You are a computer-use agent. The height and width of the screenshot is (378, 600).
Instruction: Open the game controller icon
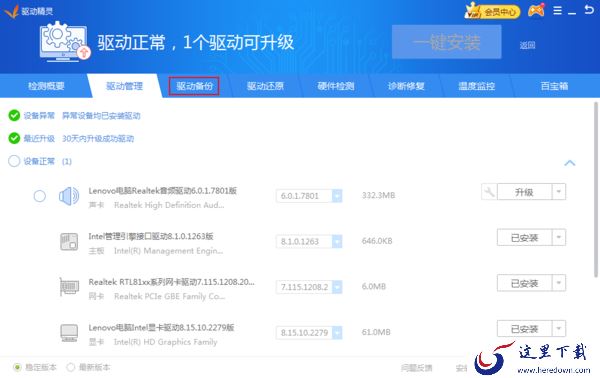click(536, 11)
